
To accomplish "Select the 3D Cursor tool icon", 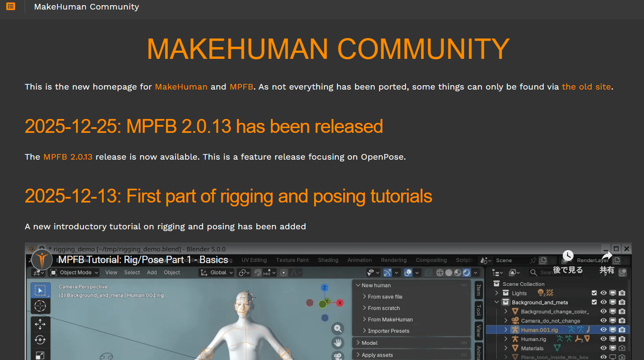I will [40, 306].
